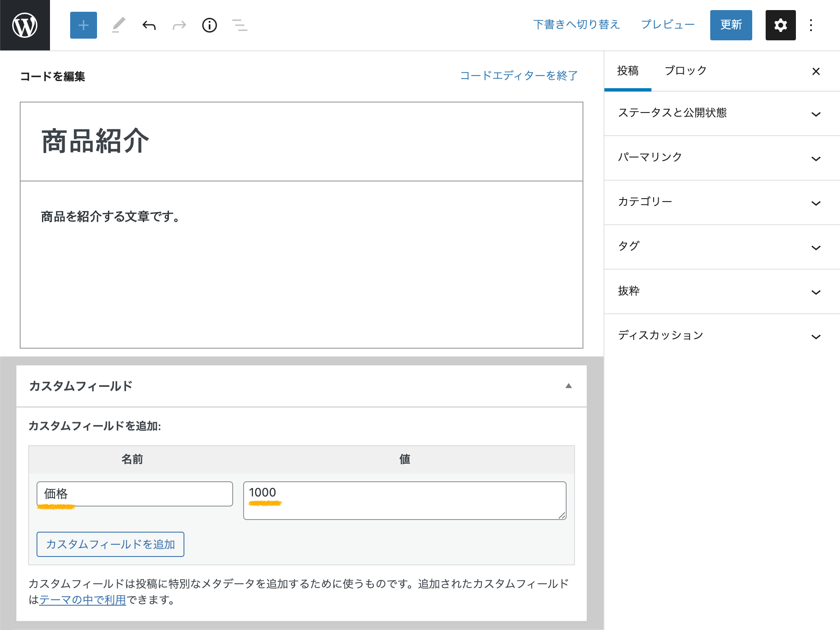Click the 名前 column header
This screenshot has height=630, width=840.
click(132, 459)
